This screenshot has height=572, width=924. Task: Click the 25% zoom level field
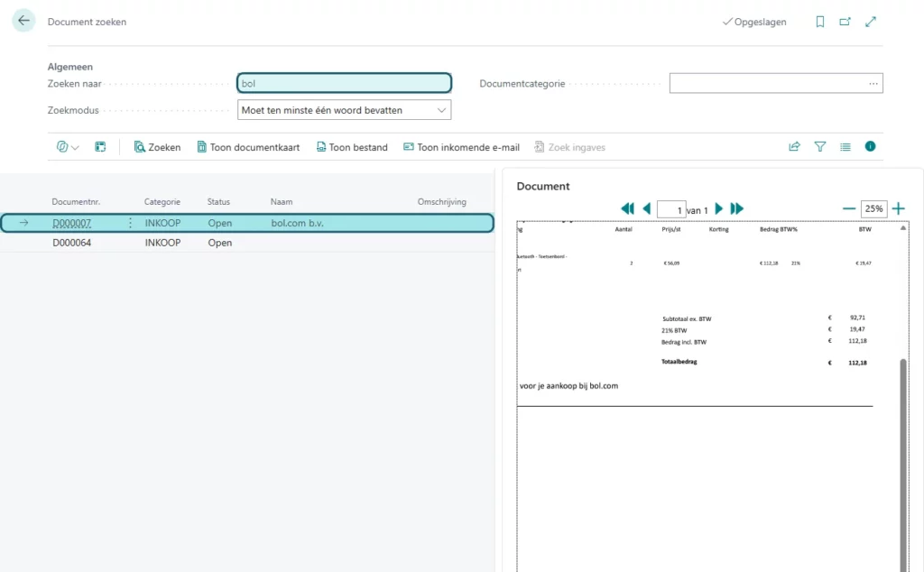click(873, 208)
